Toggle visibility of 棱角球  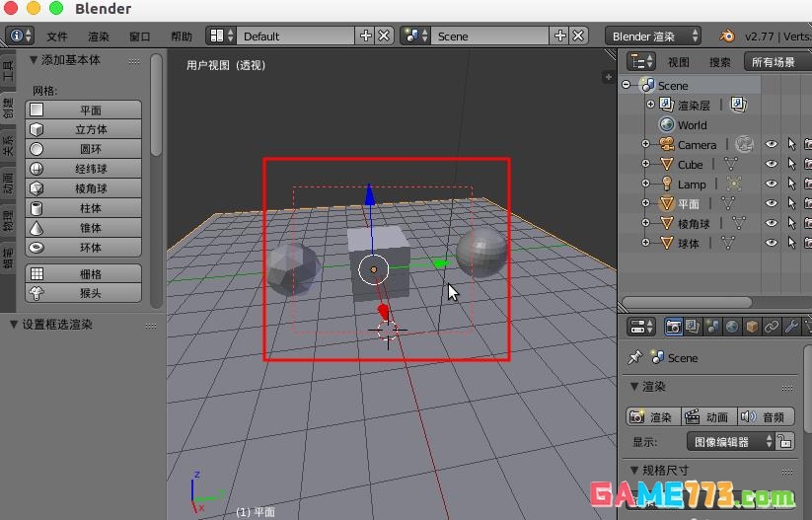[772, 223]
